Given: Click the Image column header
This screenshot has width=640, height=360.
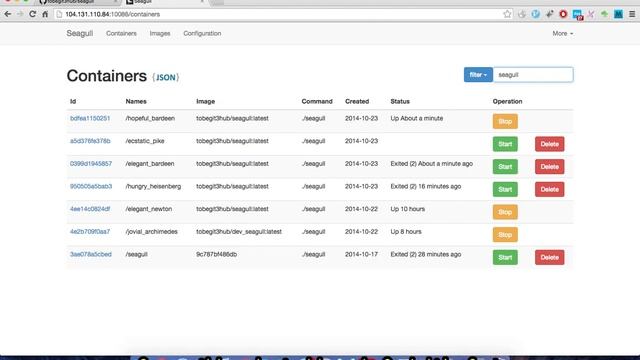Looking at the screenshot, I should [205, 101].
